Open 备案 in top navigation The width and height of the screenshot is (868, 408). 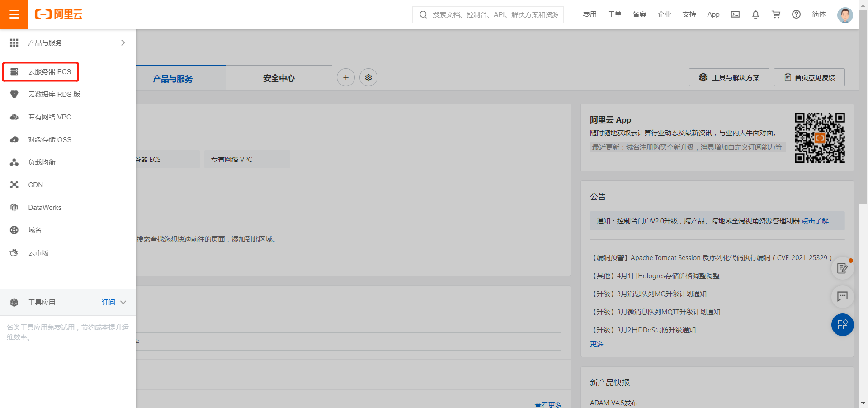(639, 14)
